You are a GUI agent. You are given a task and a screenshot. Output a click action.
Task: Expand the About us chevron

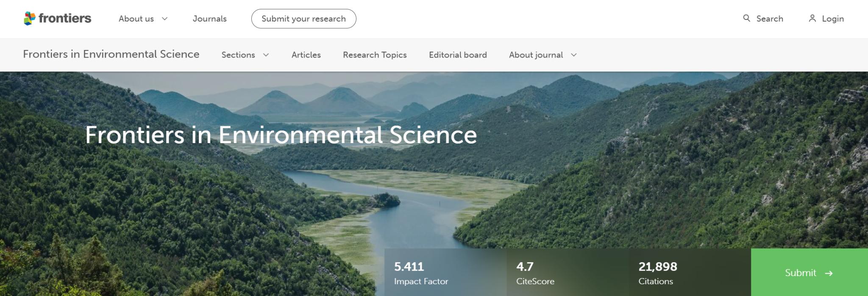[x=165, y=19]
